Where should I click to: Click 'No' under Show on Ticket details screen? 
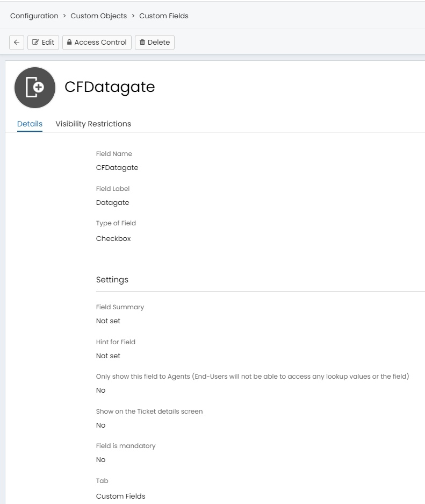click(100, 425)
